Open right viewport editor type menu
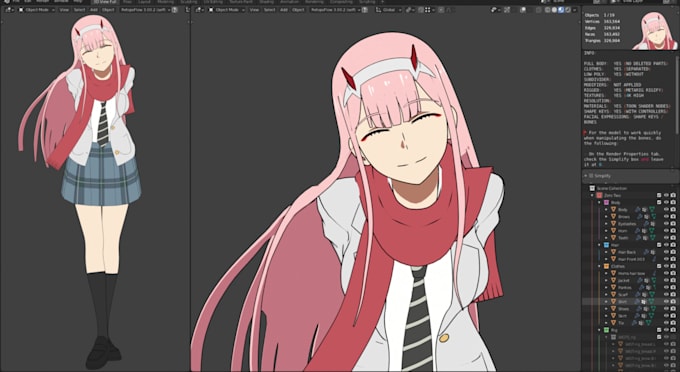This screenshot has width=680, height=372. pos(200,10)
